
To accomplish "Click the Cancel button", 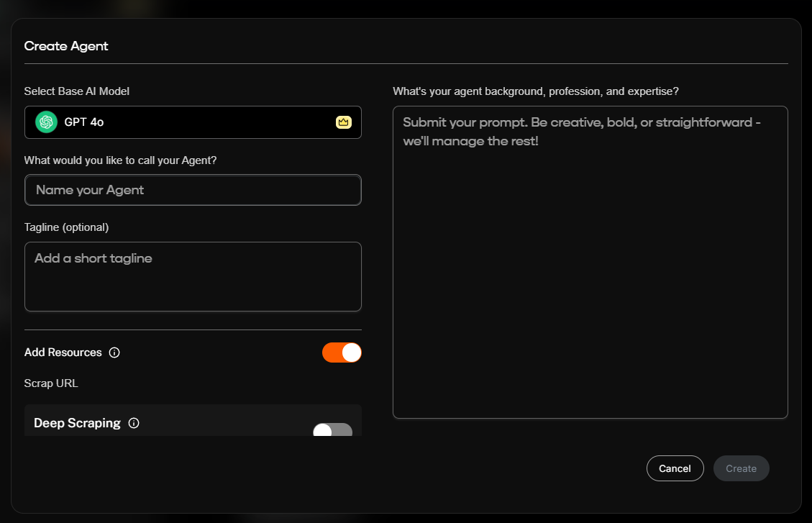I will [x=675, y=468].
